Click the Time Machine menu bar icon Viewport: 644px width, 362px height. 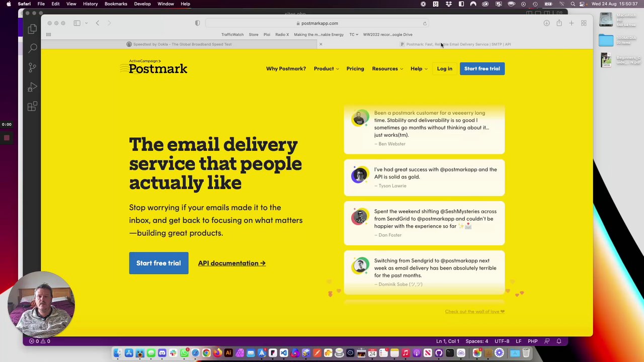535,4
